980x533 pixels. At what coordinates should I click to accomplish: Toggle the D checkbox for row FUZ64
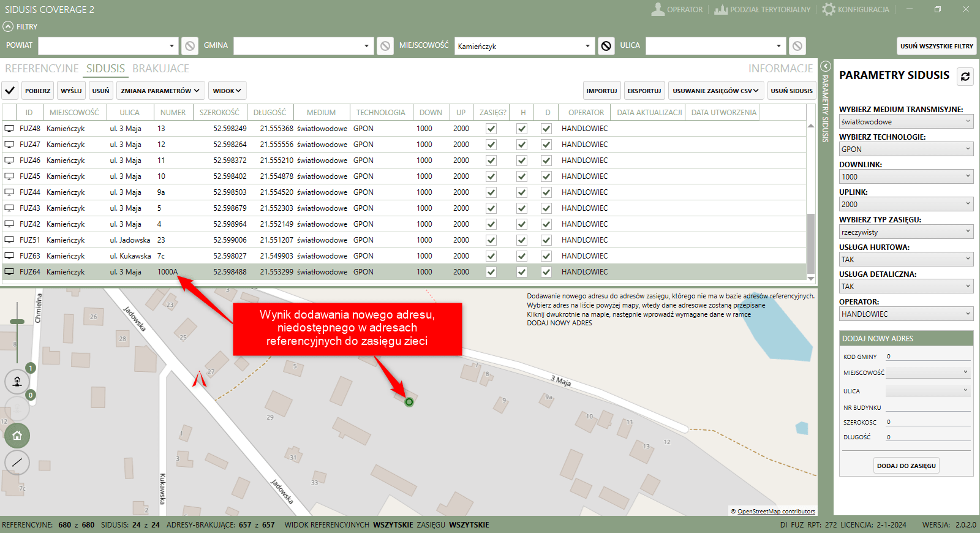tap(546, 272)
